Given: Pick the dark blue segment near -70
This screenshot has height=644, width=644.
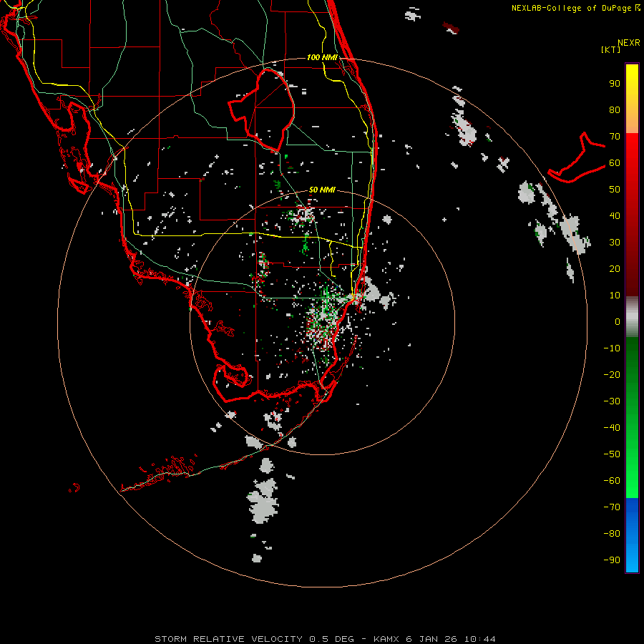Looking at the screenshot, I should point(632,506).
